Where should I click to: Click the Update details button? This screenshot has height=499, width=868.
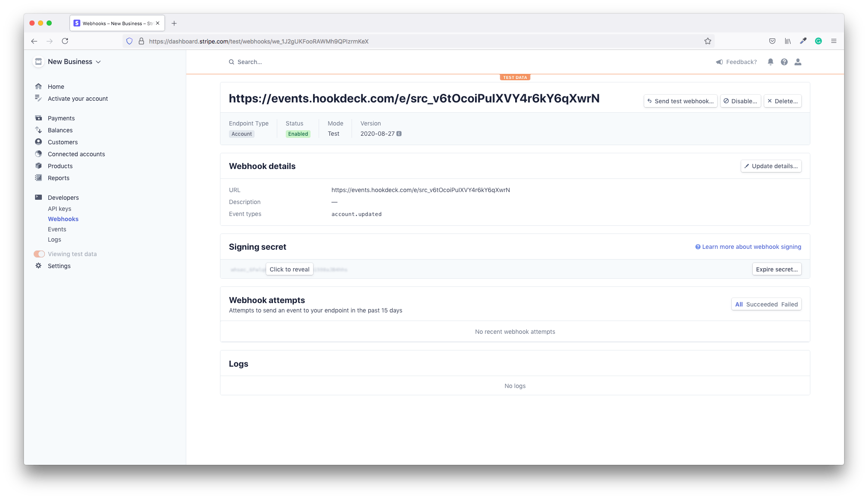click(771, 166)
